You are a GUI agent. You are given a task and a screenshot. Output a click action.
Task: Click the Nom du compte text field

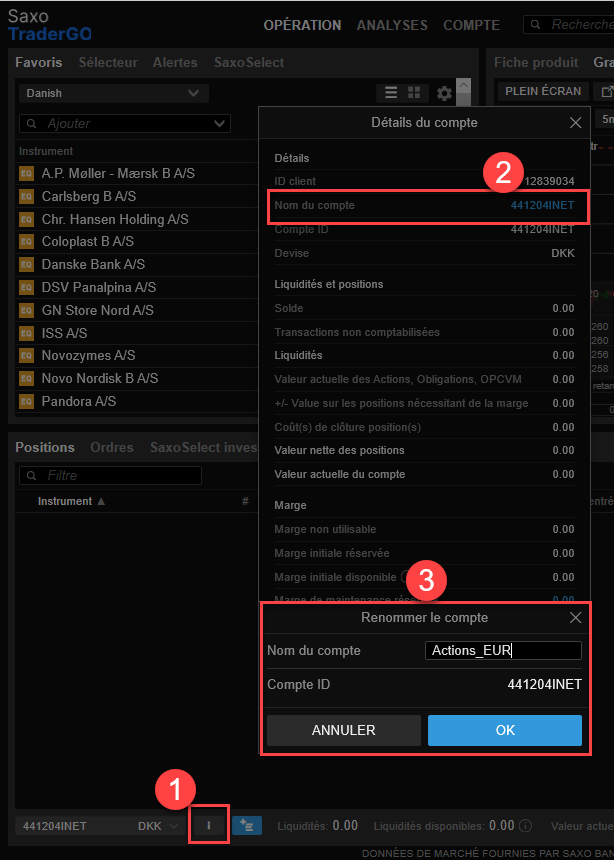point(503,650)
